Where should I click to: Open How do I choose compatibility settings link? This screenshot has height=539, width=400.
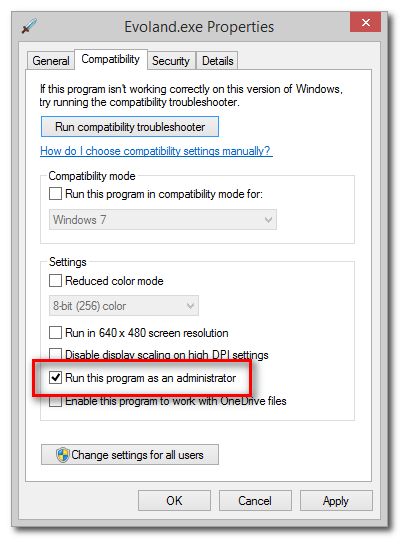pyautogui.click(x=156, y=151)
